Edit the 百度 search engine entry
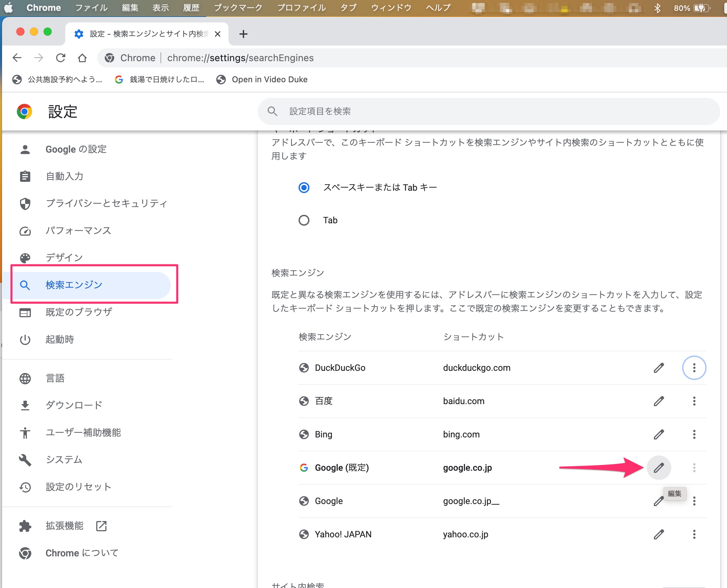Screen dimensions: 727x588 point(659,401)
